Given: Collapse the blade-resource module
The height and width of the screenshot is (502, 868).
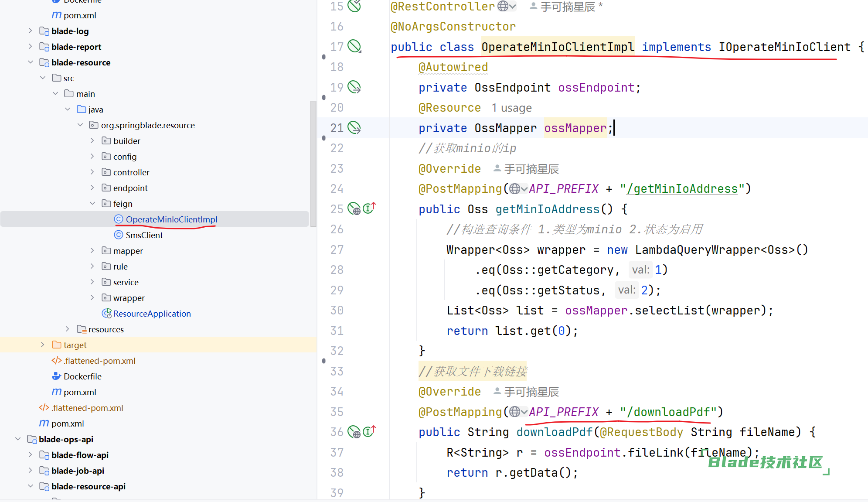Looking at the screenshot, I should [x=30, y=62].
